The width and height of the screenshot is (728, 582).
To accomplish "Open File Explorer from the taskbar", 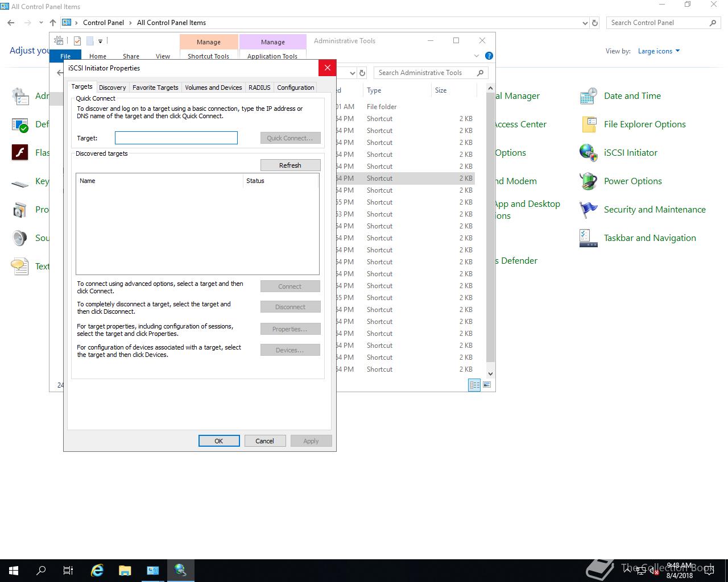I will pos(125,571).
